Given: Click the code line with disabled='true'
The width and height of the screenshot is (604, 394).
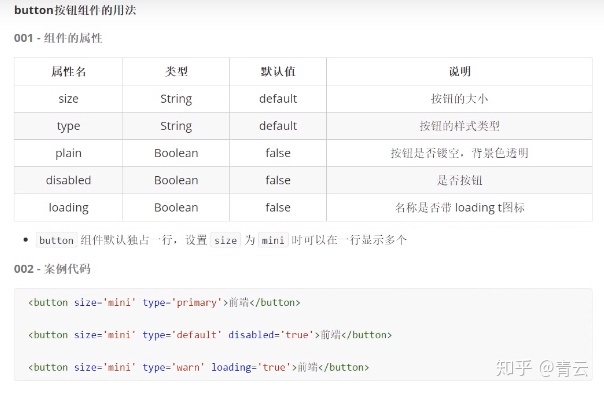Looking at the screenshot, I should (x=210, y=335).
